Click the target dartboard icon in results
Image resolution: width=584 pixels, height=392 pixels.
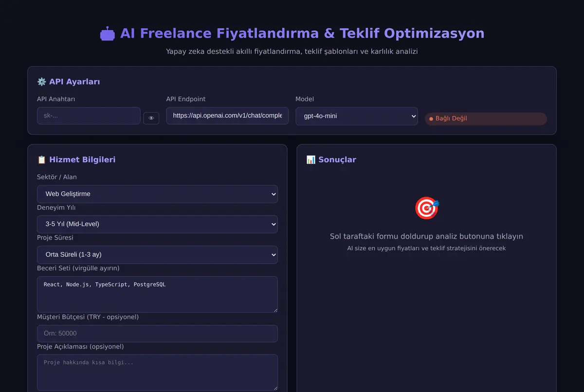coord(426,208)
